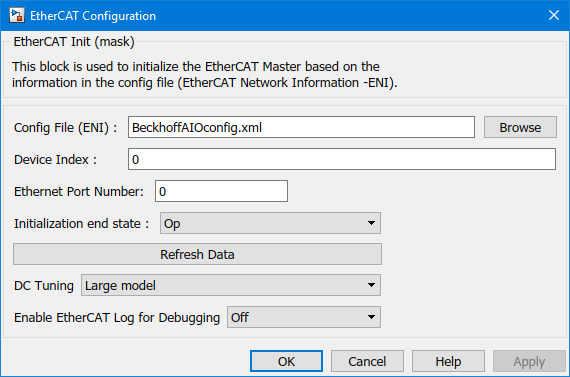Open the Initialization end state dropdown
Screen dimensions: 570x377
coord(270,223)
